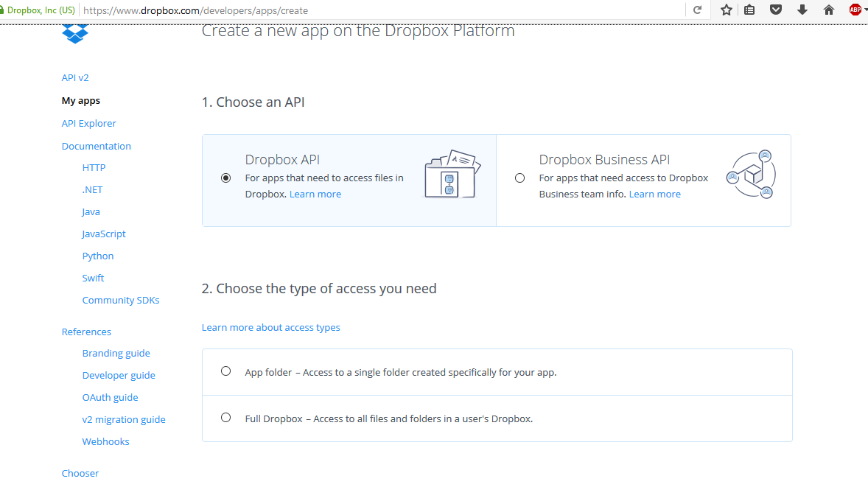
Task: Bookmark this page with the star icon
Action: point(726,10)
